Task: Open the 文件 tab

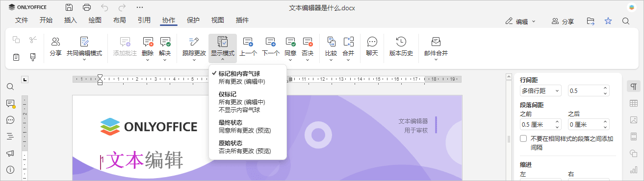Action: click(22, 21)
